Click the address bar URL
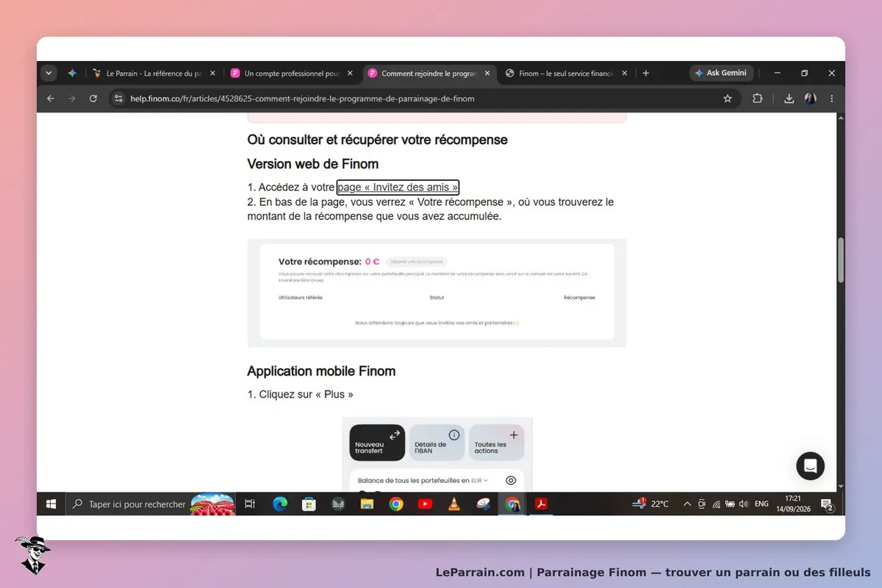882x588 pixels. point(302,98)
